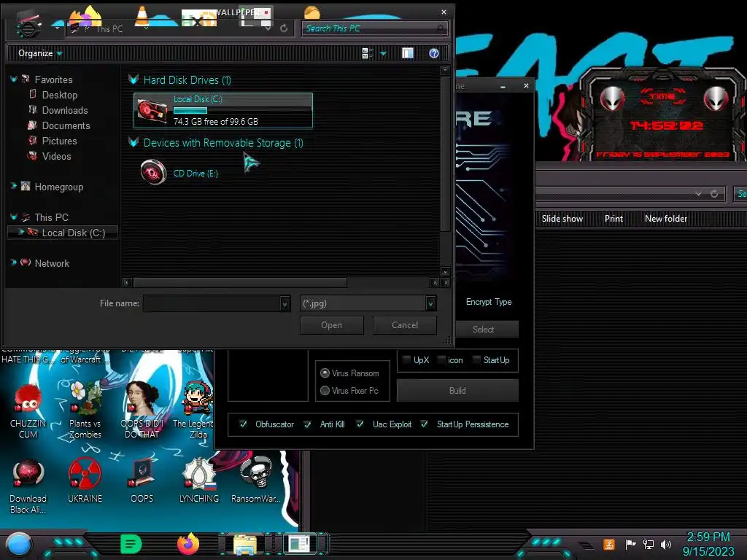Refresh the background explorer address bar

pos(714,194)
